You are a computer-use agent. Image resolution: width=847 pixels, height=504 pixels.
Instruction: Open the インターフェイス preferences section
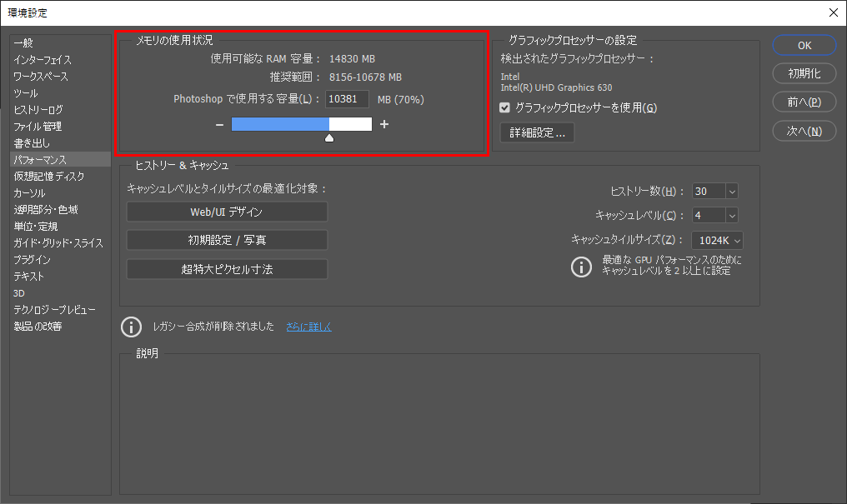tap(43, 60)
